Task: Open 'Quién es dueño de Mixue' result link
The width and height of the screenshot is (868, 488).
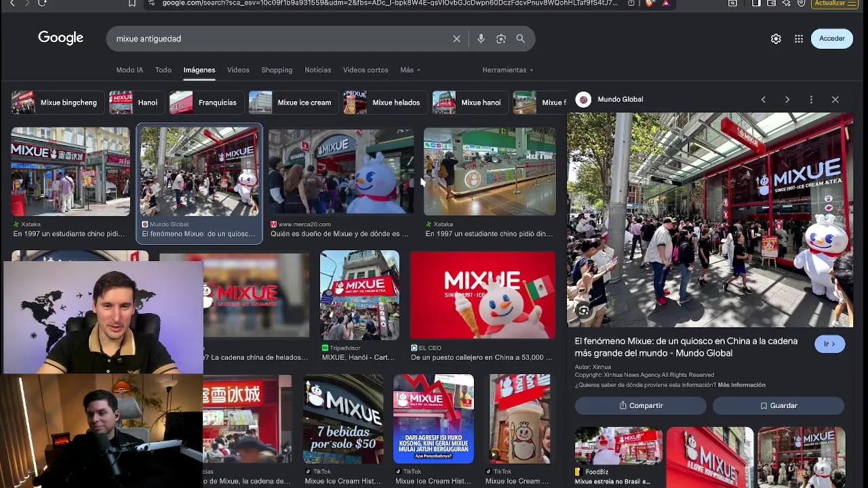Action: point(340,234)
